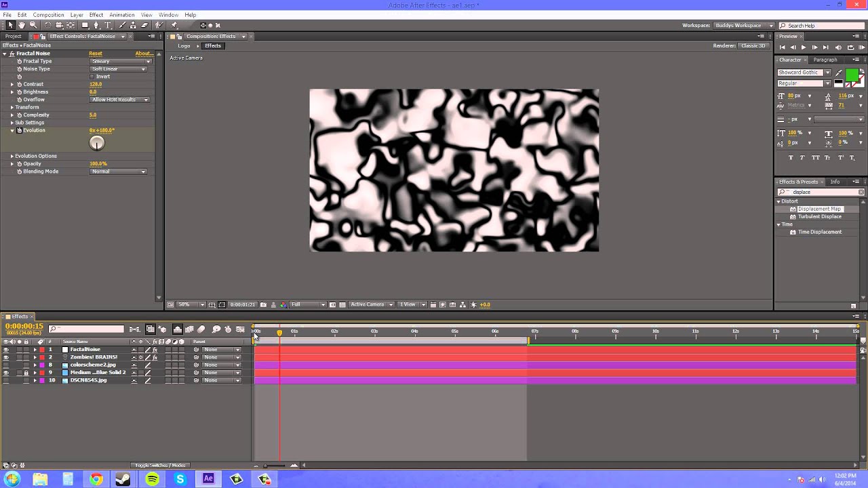Open the Composition Mini-Flowchart in timeline
The image size is (868, 488).
point(135,329)
